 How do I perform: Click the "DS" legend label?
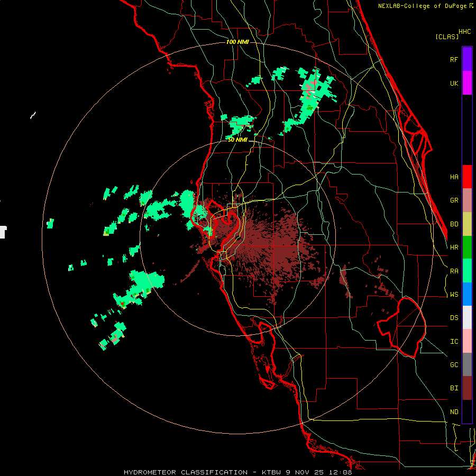pyautogui.click(x=454, y=318)
